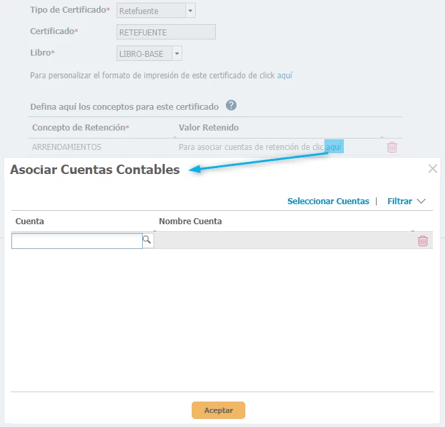Image resolution: width=445 pixels, height=427 pixels.
Task: Close the Asociar Cuentas Contables dialog
Action: (x=432, y=169)
